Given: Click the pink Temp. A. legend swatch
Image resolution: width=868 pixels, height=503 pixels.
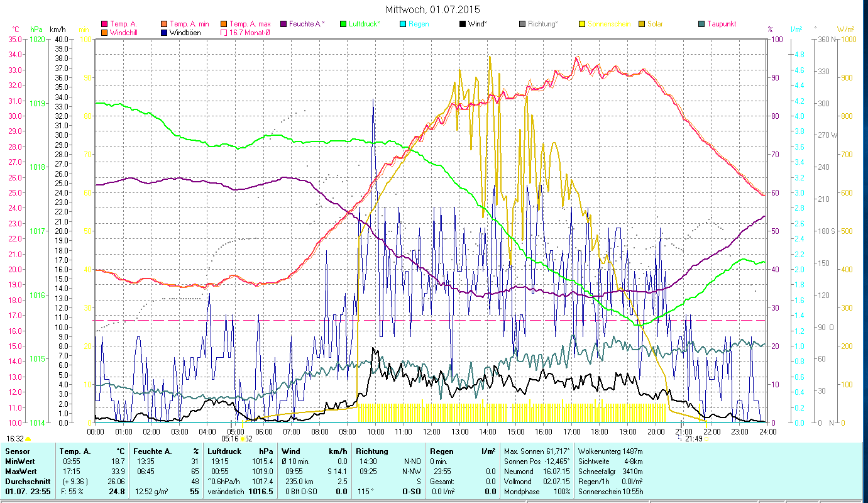Looking at the screenshot, I should 104,24.
